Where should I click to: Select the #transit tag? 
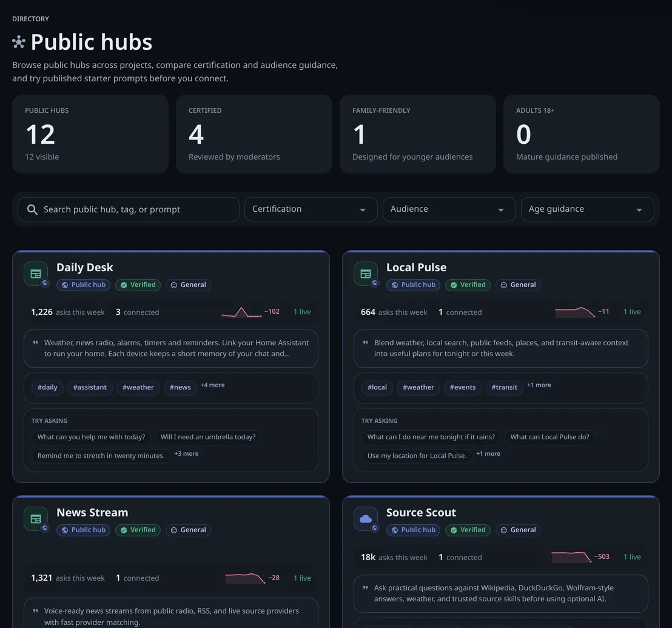505,388
